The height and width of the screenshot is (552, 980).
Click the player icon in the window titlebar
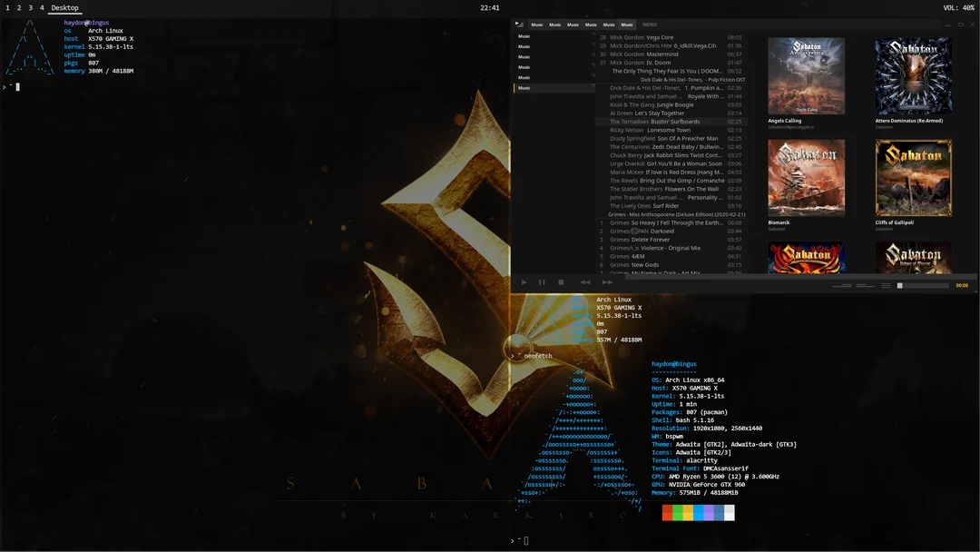pos(517,24)
